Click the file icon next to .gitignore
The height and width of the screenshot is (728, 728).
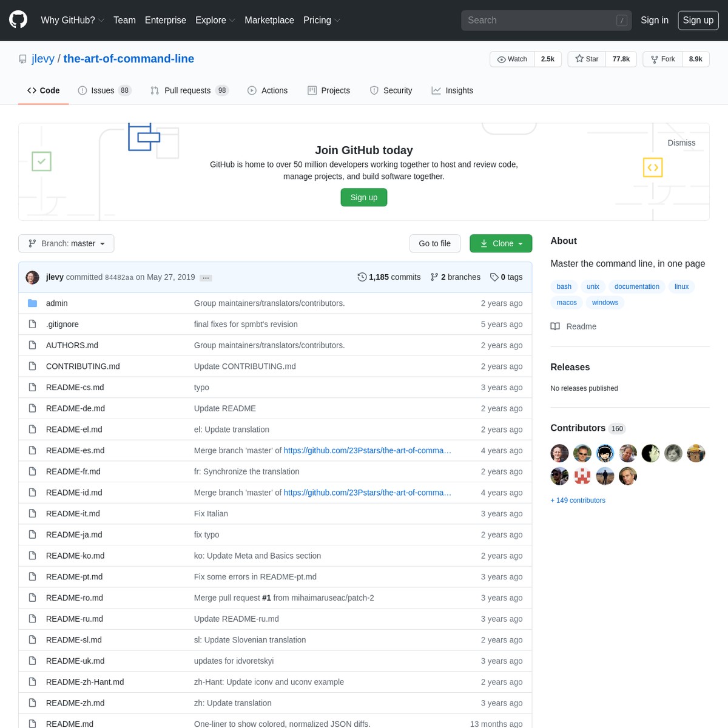click(33, 324)
